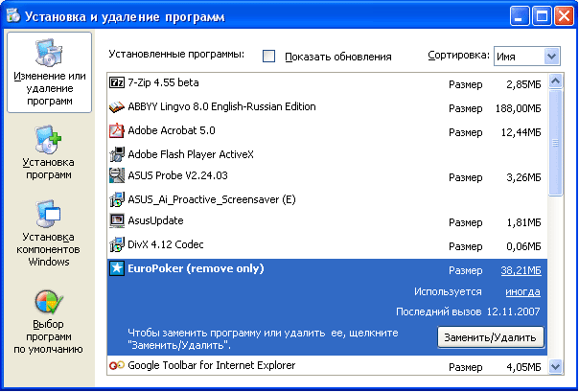Click the ASUS_Ai_Proactive_Screensaver icon
579x392 pixels.
pos(117,199)
